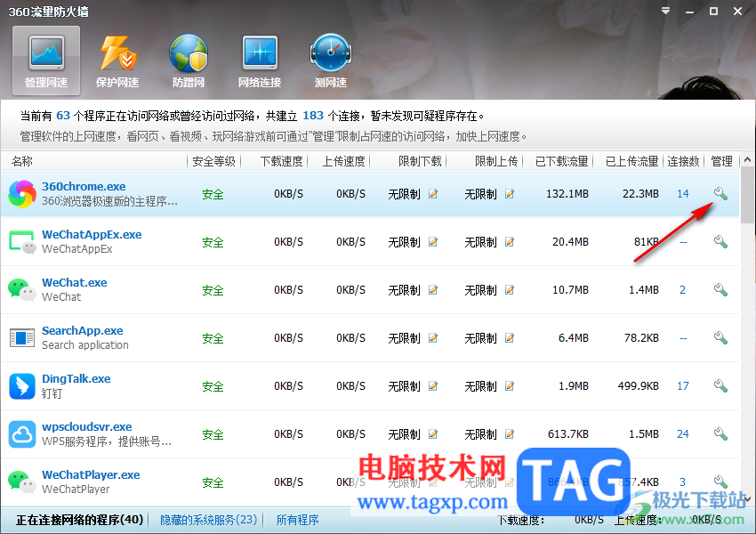Click connection count 24 for wpscloudsvr.exe
Viewport: 756px width, 534px height.
pos(683,433)
